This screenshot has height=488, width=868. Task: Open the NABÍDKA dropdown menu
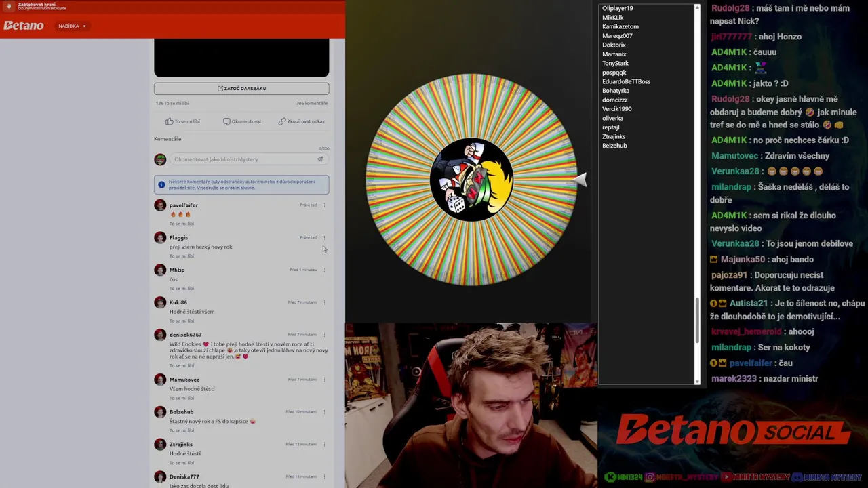[x=72, y=26]
